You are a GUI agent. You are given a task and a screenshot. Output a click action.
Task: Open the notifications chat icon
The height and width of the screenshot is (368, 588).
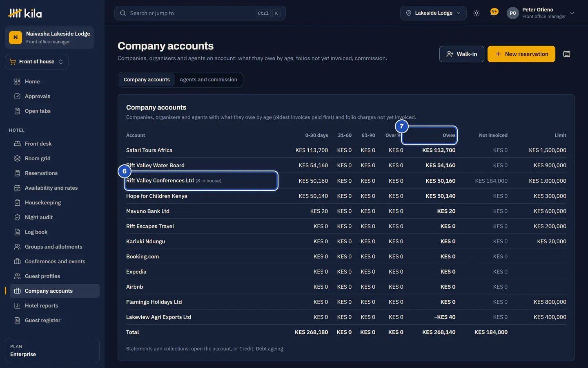[494, 13]
